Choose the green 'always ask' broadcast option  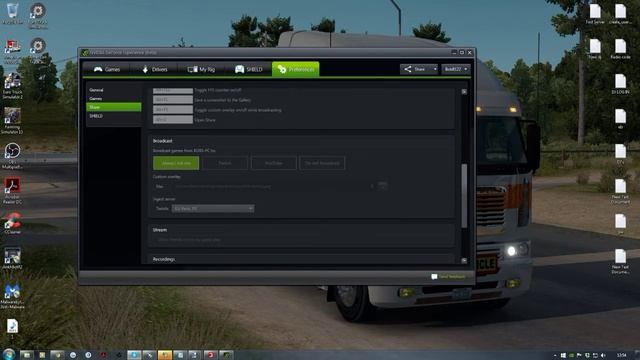pos(176,163)
